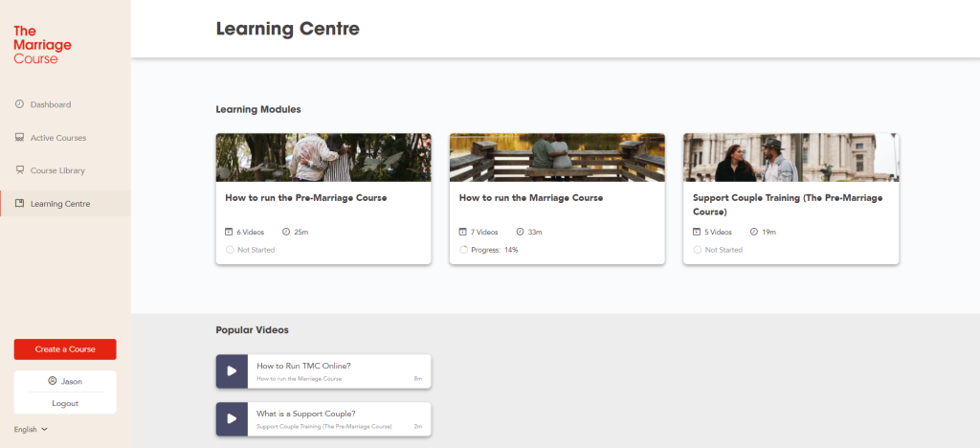Click the Marriage Course bench thumbnail image
Viewport: 980px width, 448px height.
(557, 157)
